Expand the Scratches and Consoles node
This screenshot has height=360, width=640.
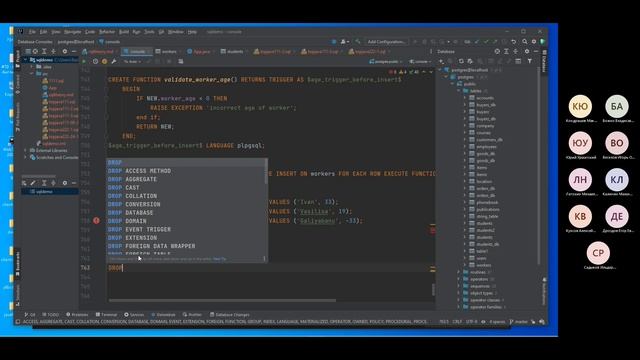tap(26, 158)
